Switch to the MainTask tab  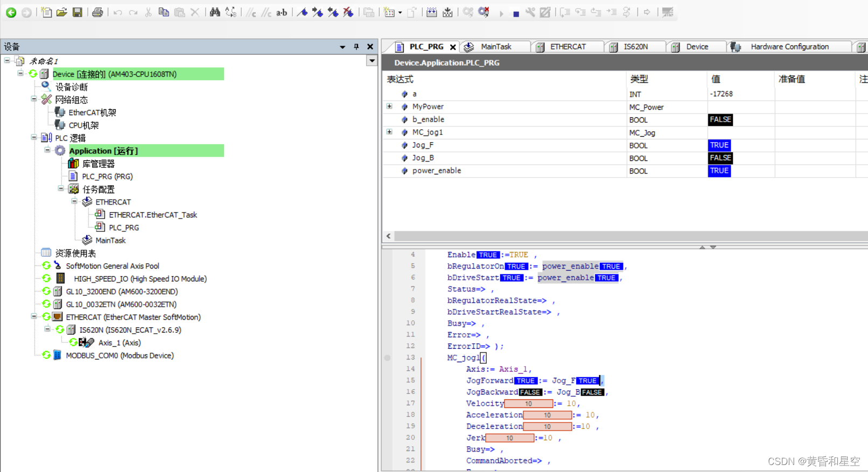496,47
